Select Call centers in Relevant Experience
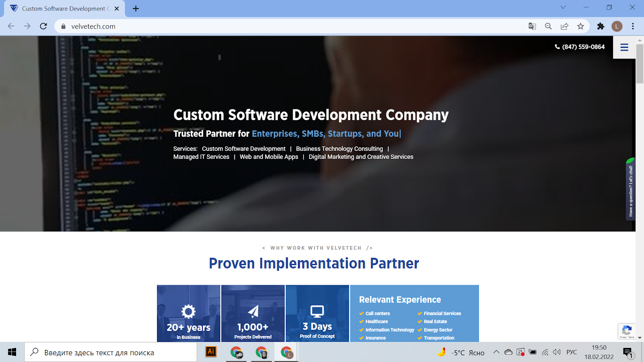644x362 pixels. click(378, 313)
